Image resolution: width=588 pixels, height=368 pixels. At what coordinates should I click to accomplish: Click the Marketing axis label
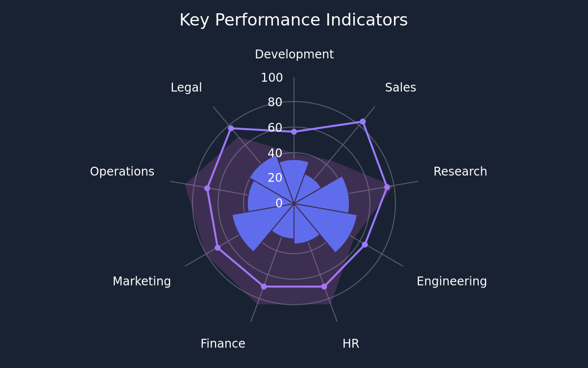142,281
